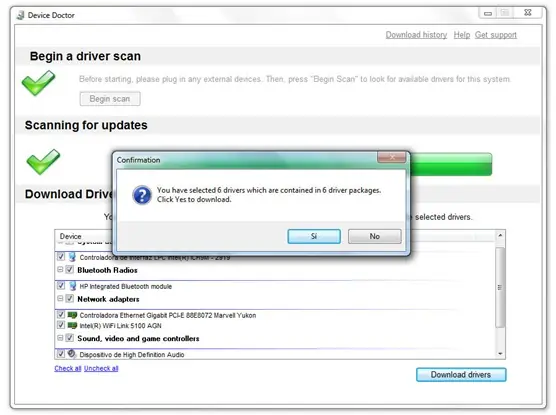The image size is (556, 415).
Task: Click the green checkmark beside Begin a driver scan
Action: (x=38, y=83)
